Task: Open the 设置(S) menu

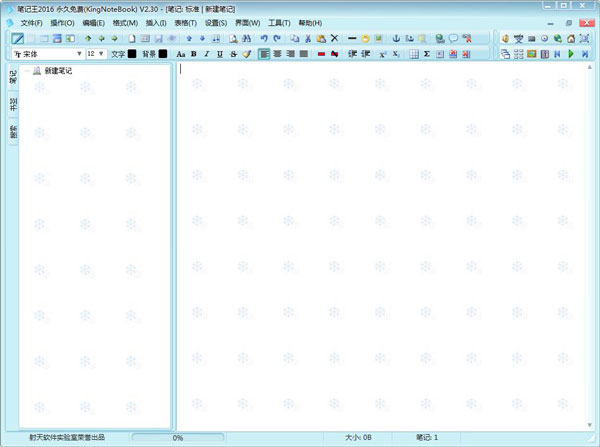Action: click(x=216, y=23)
